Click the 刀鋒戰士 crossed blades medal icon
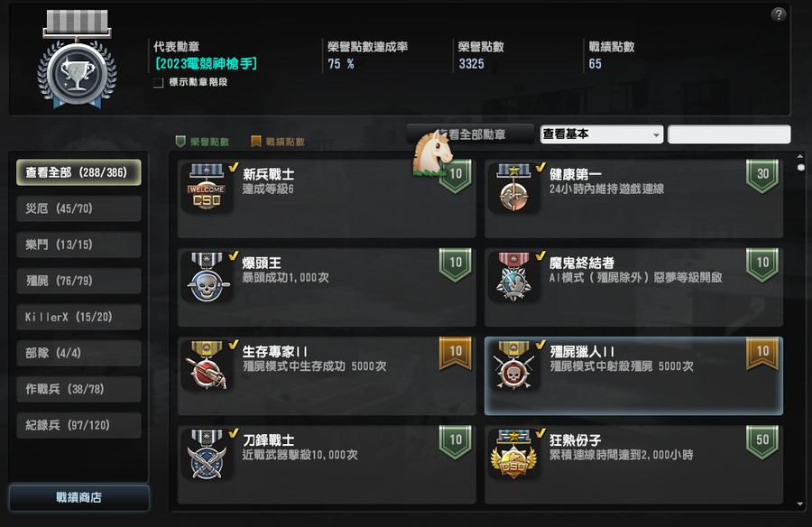 [206, 455]
